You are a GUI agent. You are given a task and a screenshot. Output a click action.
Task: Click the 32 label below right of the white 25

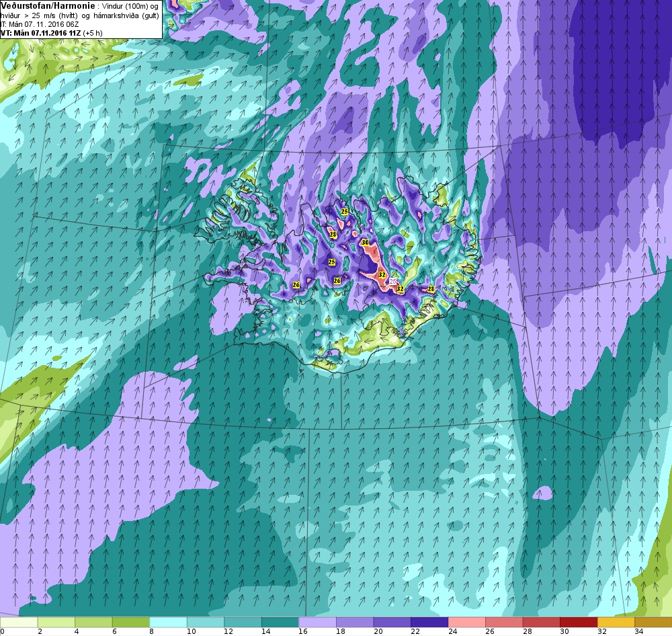click(400, 289)
